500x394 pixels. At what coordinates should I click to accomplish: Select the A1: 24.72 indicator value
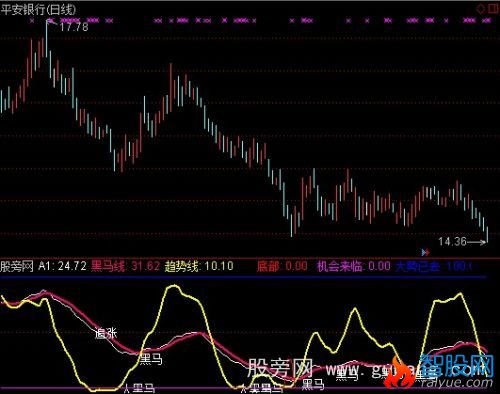click(63, 266)
